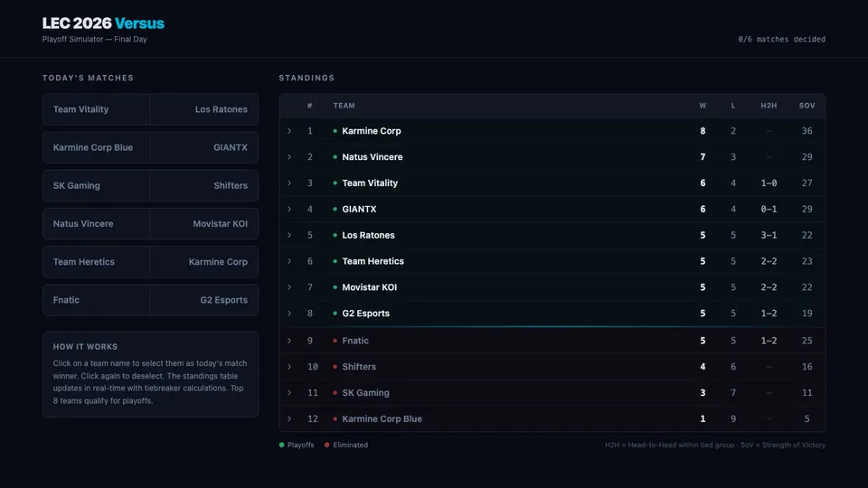The width and height of the screenshot is (868, 488).
Task: Click the red dot beside Shifters in standings
Action: 335,367
